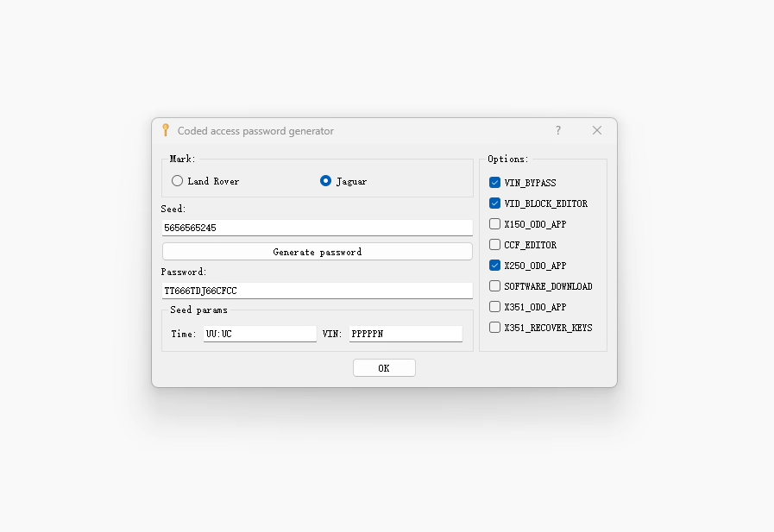Focus the Seed input field

[317, 228]
